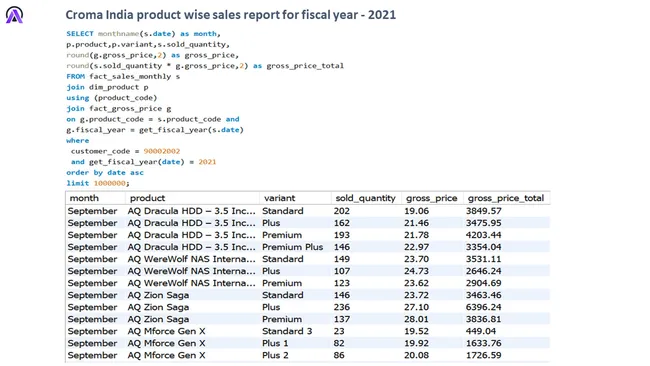The height and width of the screenshot is (366, 650).
Task: Click AQ Dracula HDD in the 3849.57 row
Action: coord(191,211)
